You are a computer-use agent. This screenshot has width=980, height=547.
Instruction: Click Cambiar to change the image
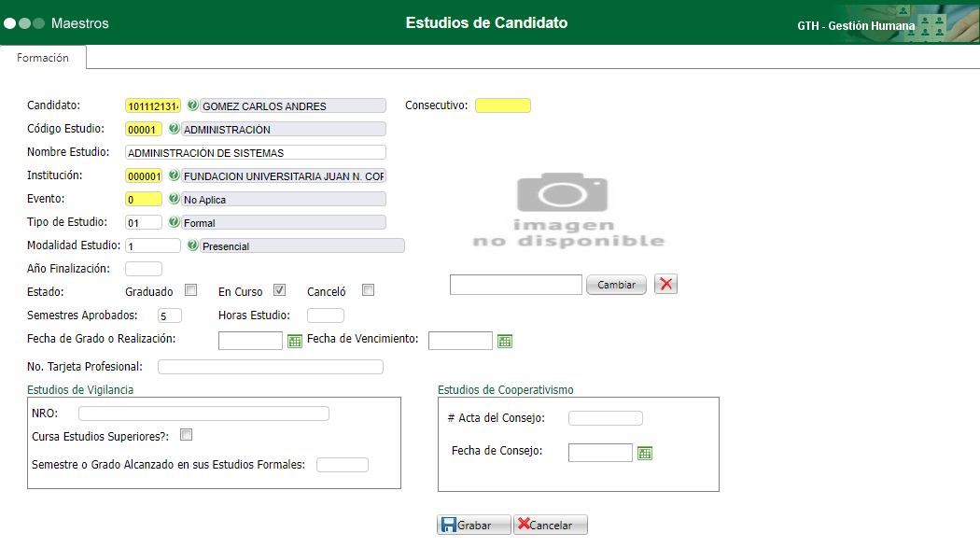point(616,284)
